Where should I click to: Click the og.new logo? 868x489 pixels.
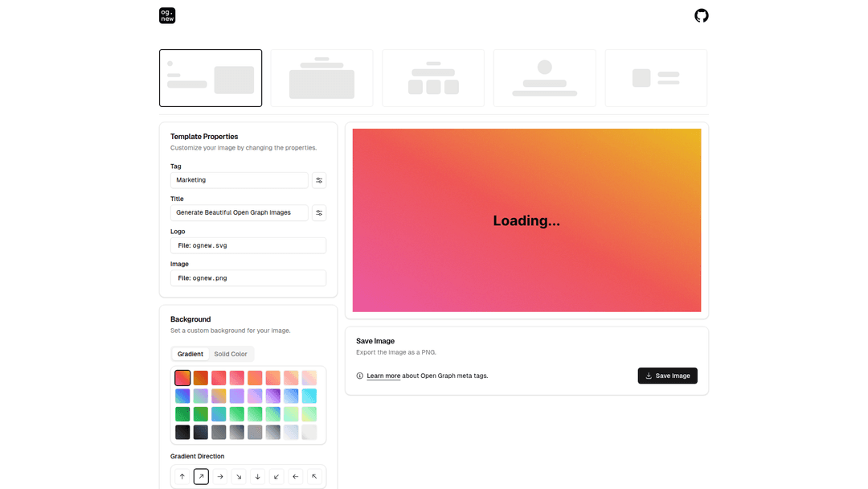[167, 15]
